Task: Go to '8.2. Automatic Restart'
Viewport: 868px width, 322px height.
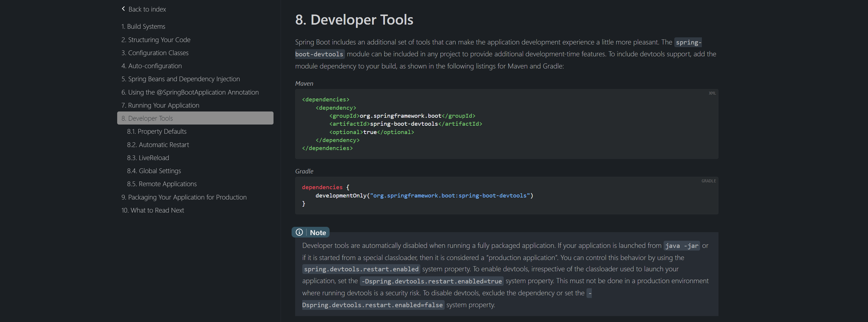Action: (158, 144)
